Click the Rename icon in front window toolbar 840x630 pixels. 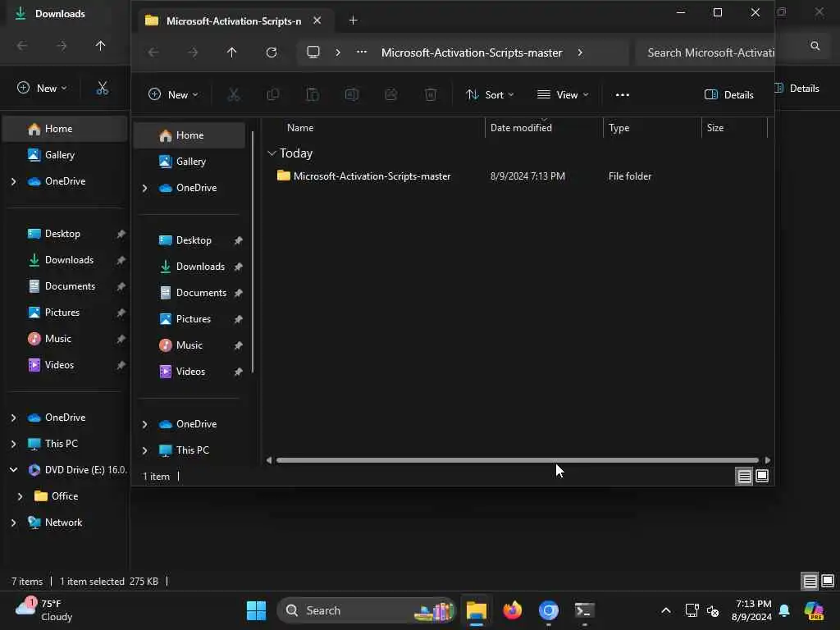[351, 95]
